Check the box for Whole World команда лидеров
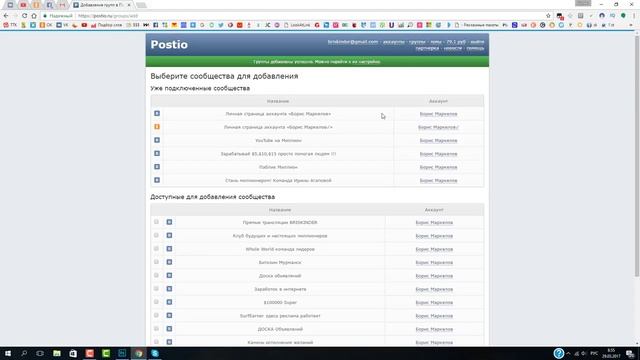This screenshot has height=360, width=640. pos(156,249)
